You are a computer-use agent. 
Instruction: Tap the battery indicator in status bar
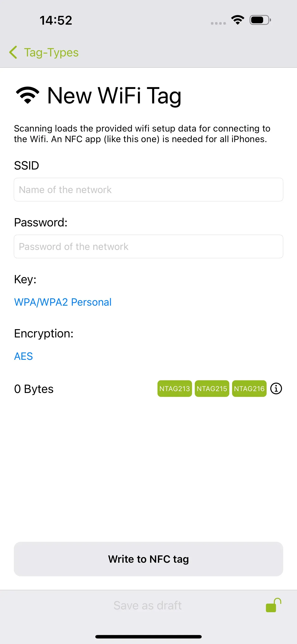pyautogui.click(x=259, y=20)
